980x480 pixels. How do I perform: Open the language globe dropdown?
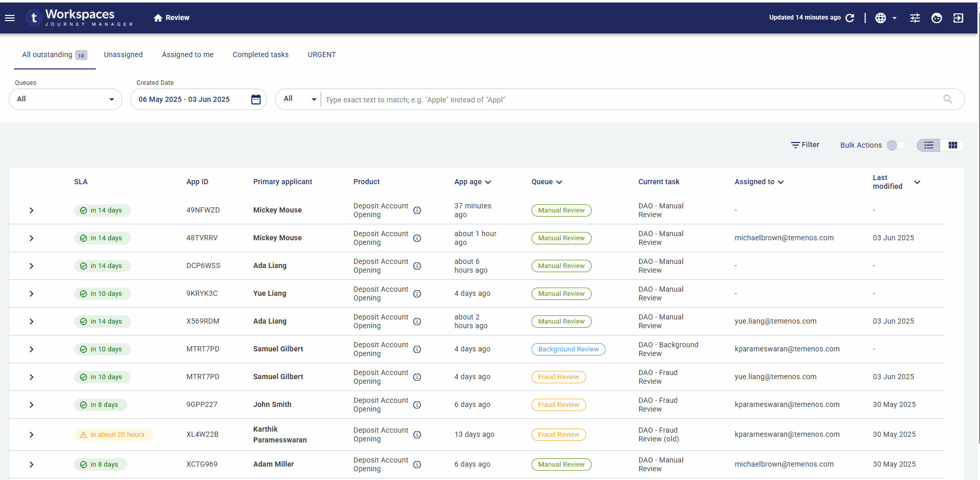point(886,18)
